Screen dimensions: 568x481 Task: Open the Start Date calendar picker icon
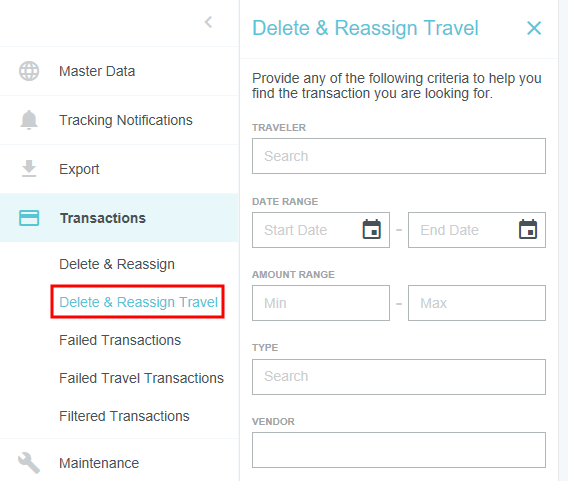click(x=372, y=229)
